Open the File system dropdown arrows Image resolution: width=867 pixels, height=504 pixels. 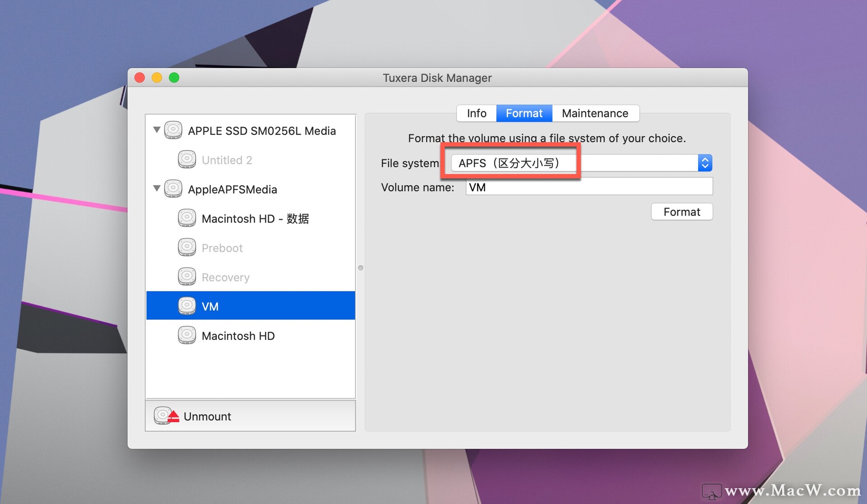coord(704,163)
